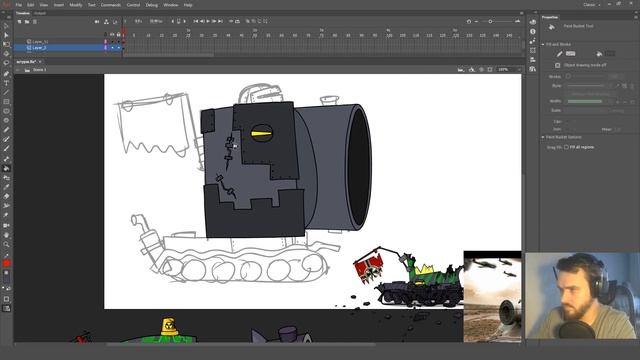
Task: Switch to the Timeline tab
Action: click(23, 13)
